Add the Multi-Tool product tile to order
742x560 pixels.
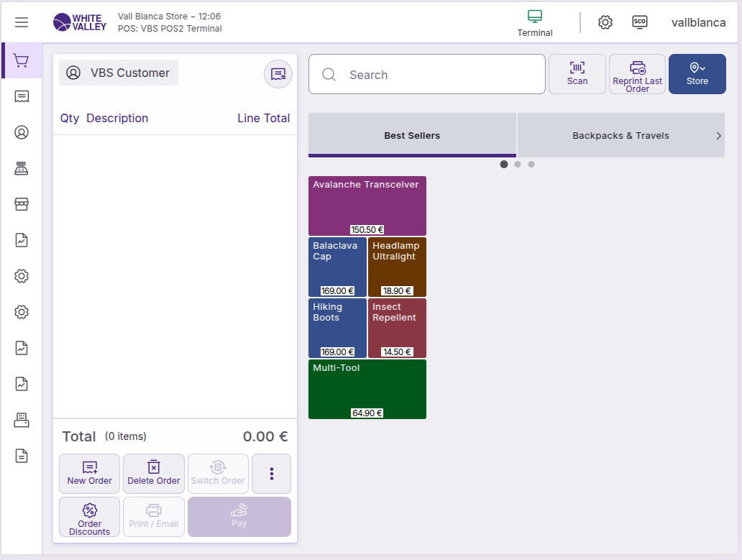click(367, 389)
